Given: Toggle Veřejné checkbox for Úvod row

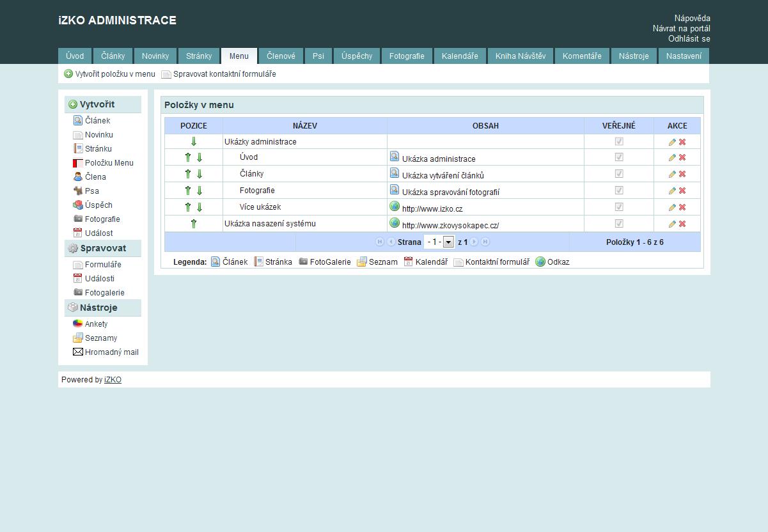Looking at the screenshot, I should coord(619,157).
